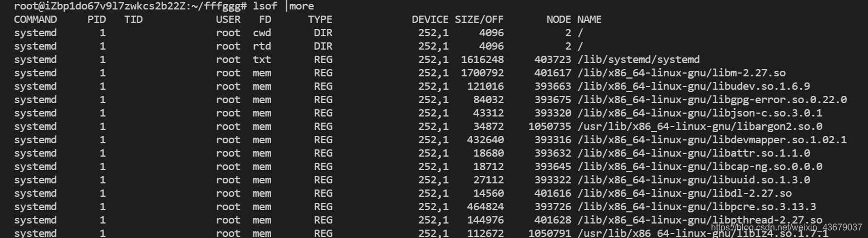The image size is (868, 238).
Task: Click the PID column header
Action: coord(96,20)
